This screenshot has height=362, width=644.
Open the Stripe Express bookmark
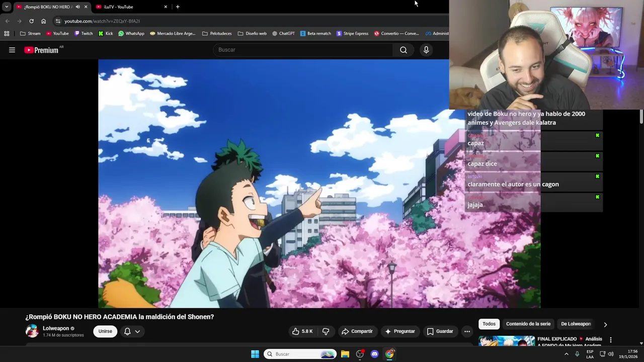(x=353, y=34)
